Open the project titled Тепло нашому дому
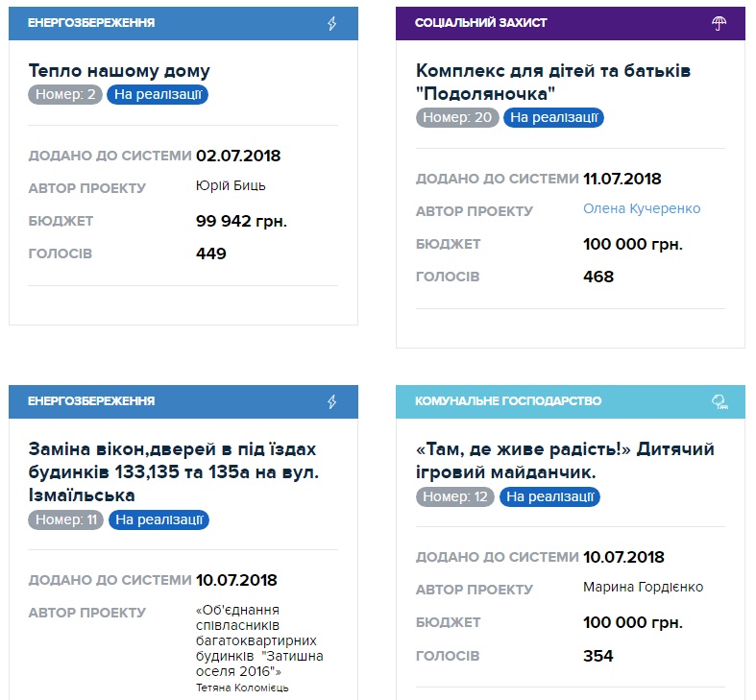 click(119, 70)
